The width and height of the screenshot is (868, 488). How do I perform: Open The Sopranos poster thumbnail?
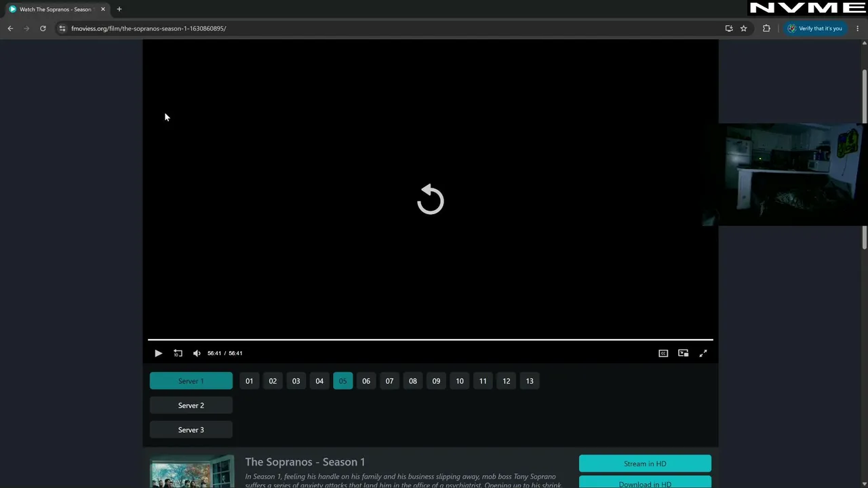(x=192, y=472)
